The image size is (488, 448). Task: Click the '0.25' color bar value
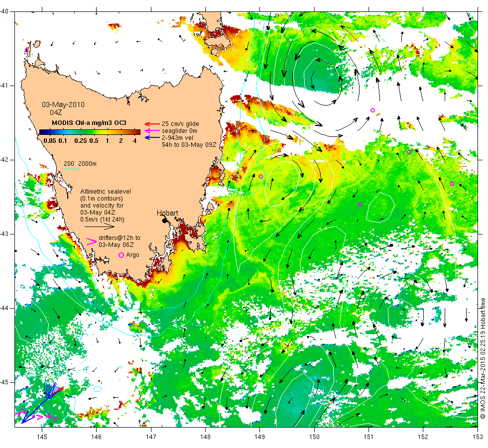[81, 140]
